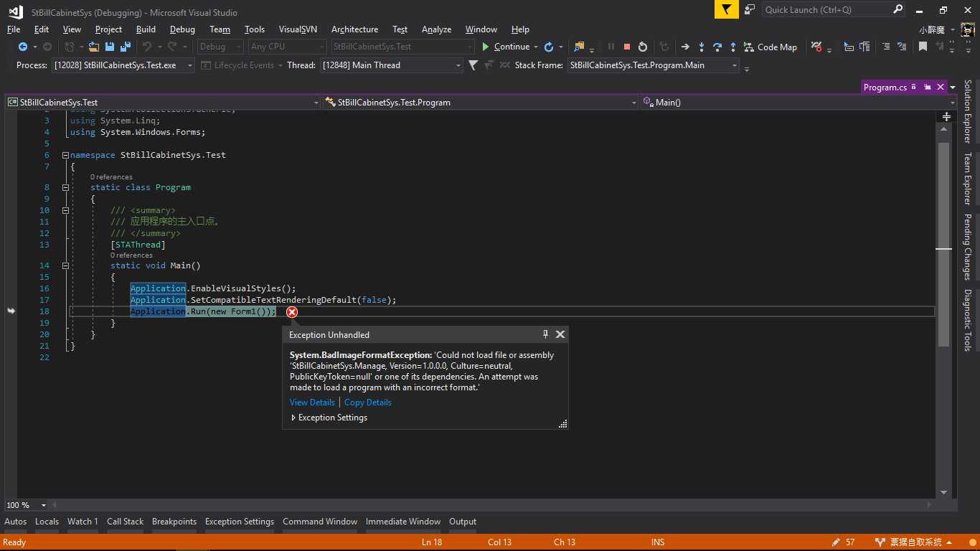This screenshot has width=980, height=551.
Task: Click the Step Over arrow icon
Action: click(x=717, y=47)
